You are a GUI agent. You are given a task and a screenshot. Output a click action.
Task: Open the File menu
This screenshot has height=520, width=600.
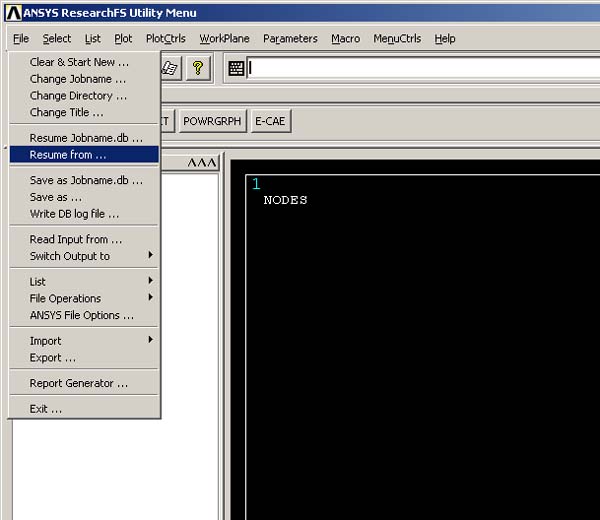21,39
